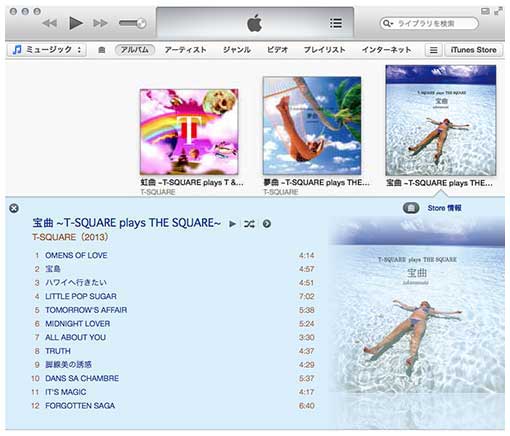This screenshot has height=436, width=510.
Task: Toggle the mini player icon
Action: 485,11
